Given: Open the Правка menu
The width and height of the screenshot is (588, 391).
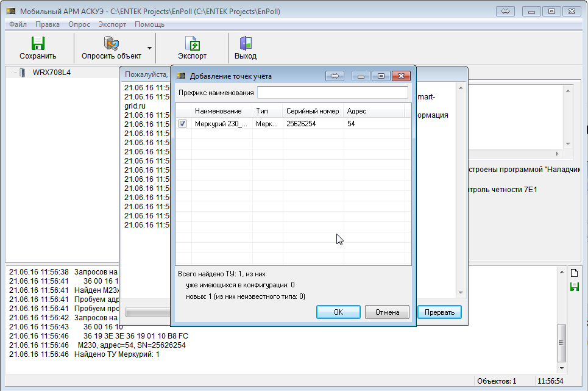Looking at the screenshot, I should click(48, 24).
